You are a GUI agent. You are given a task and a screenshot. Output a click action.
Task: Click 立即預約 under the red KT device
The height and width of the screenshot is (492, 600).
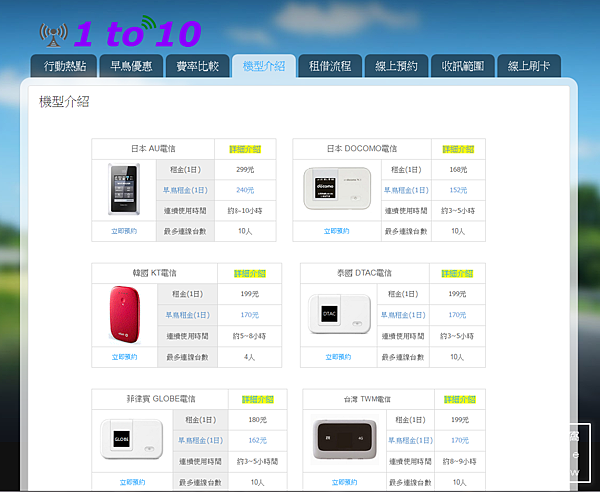(124, 357)
